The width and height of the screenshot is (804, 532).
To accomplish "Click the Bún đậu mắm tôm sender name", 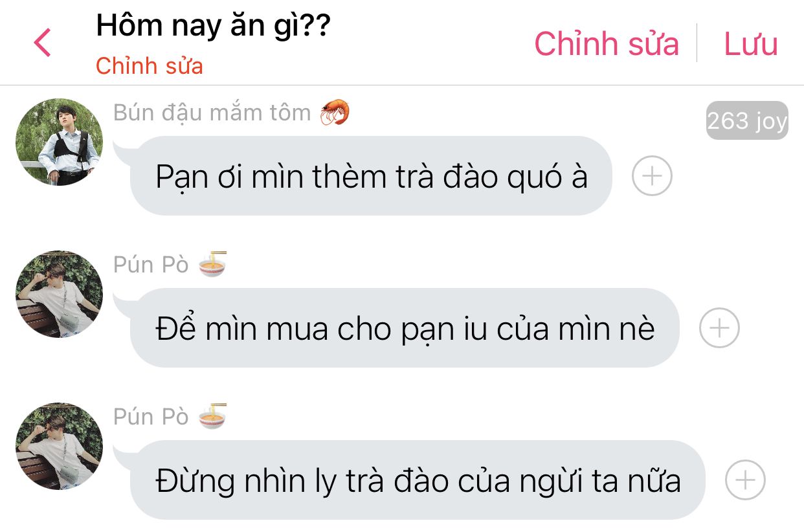I will pyautogui.click(x=212, y=113).
